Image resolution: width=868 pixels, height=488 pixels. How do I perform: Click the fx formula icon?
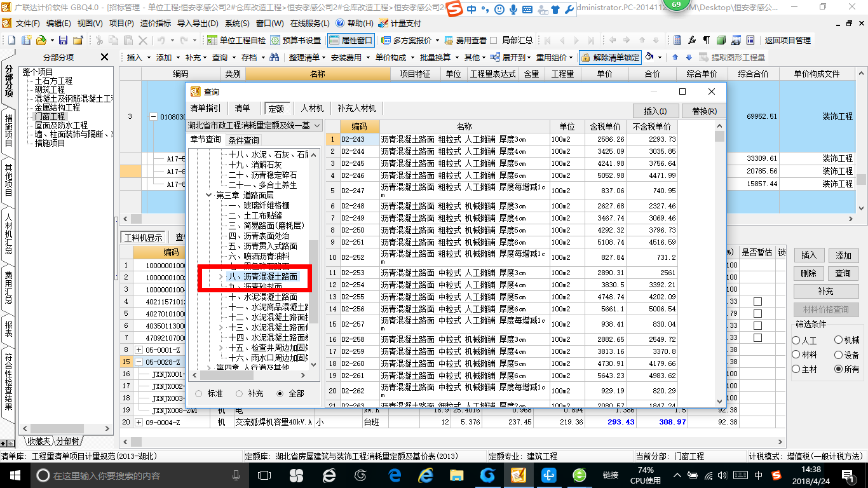[x=692, y=40]
